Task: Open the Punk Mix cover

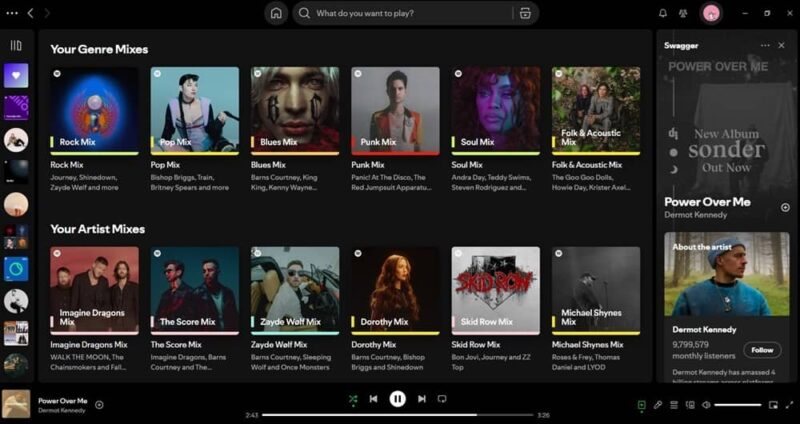Action: coord(395,111)
